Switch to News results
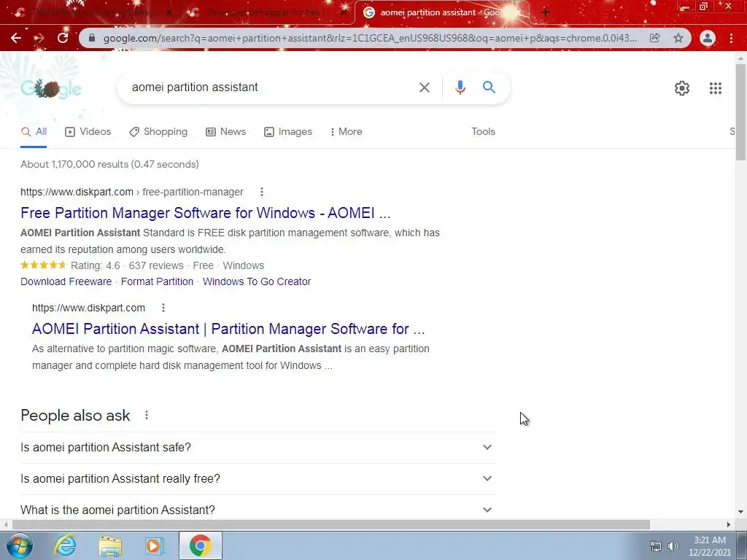Screen dimensions: 747x560 [x=226, y=131]
